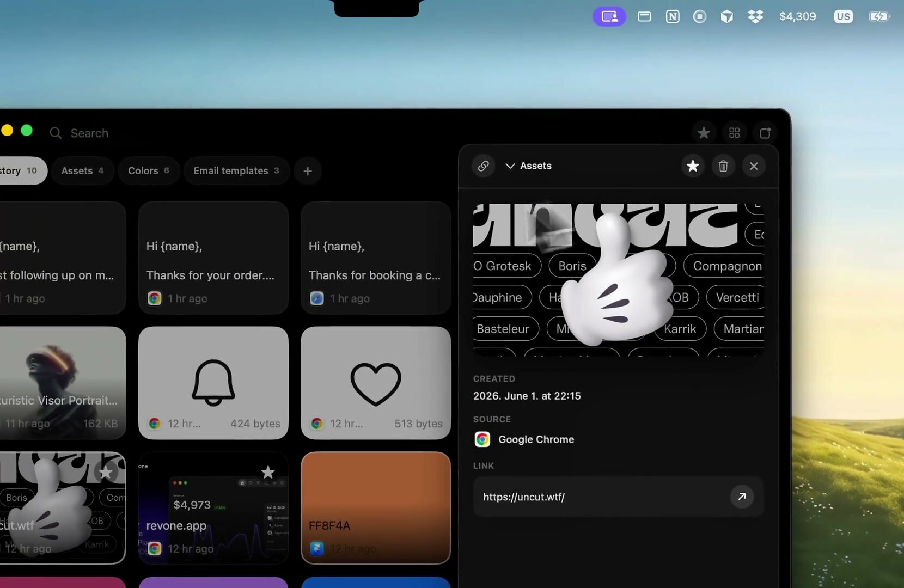Select the 'following up' email card
Image resolution: width=904 pixels, height=588 pixels.
pos(63,258)
